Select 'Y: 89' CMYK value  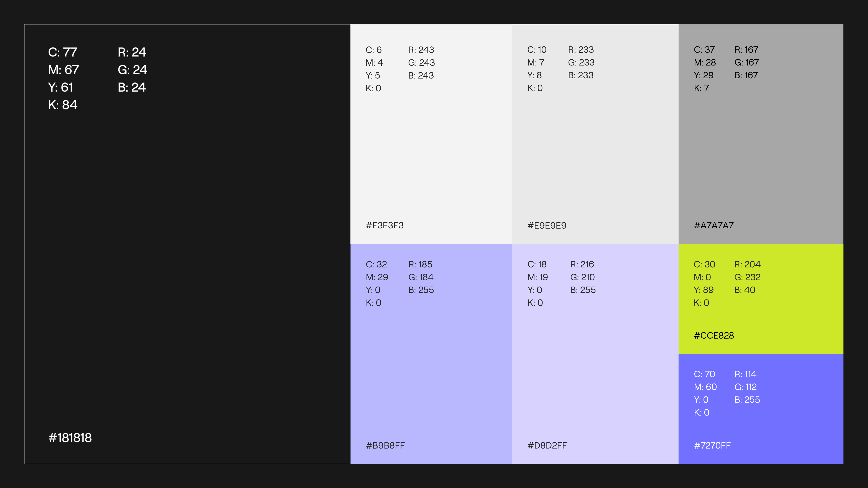coord(704,290)
